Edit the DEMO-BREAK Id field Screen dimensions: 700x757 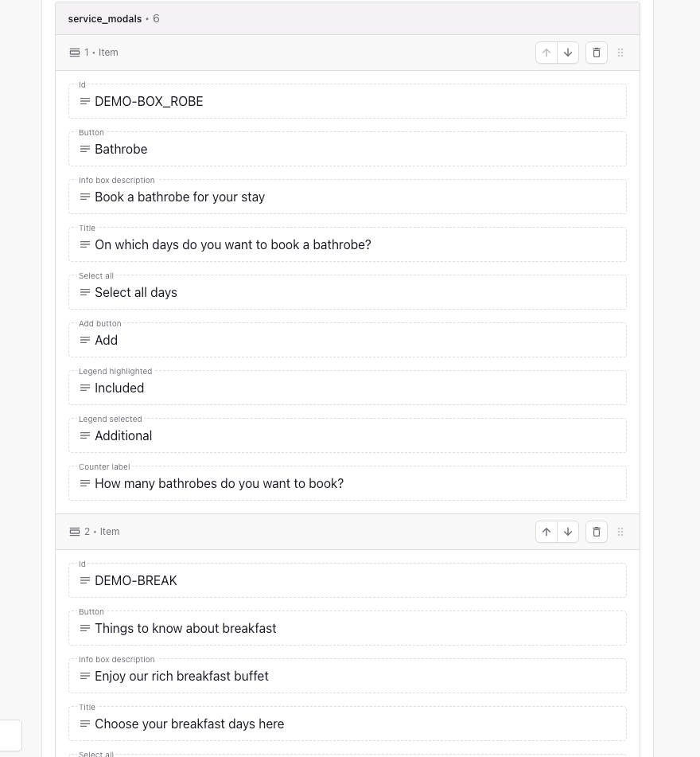tap(348, 581)
